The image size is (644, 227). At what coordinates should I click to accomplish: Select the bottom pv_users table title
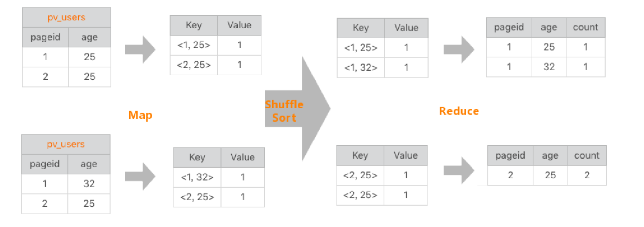click(66, 144)
